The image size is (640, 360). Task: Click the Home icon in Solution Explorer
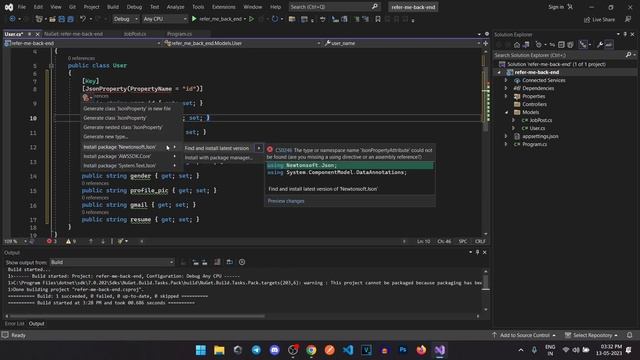pos(517,44)
